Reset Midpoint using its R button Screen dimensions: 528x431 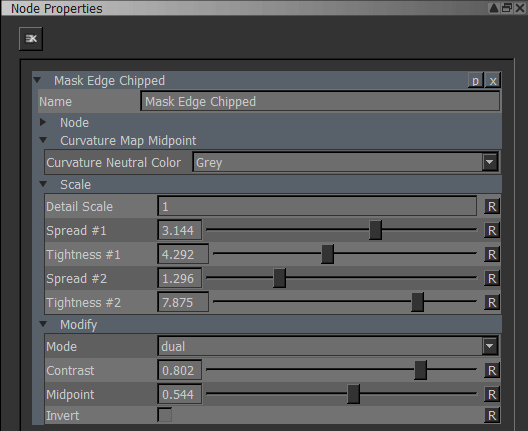pos(492,394)
